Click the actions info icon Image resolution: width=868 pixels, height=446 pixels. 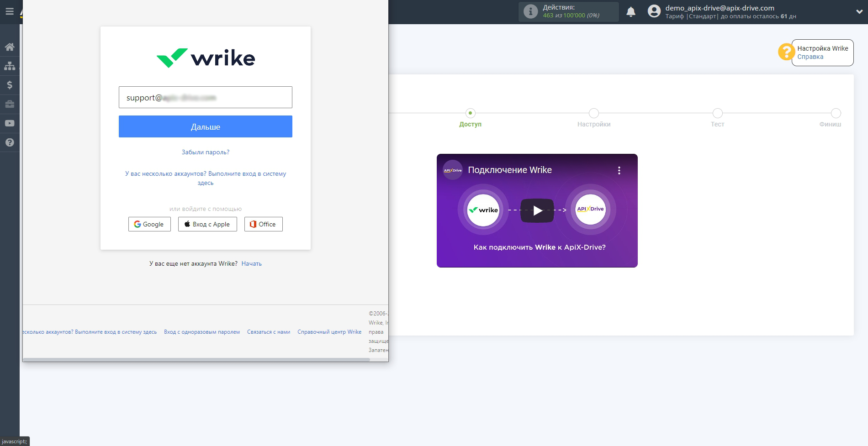[530, 11]
